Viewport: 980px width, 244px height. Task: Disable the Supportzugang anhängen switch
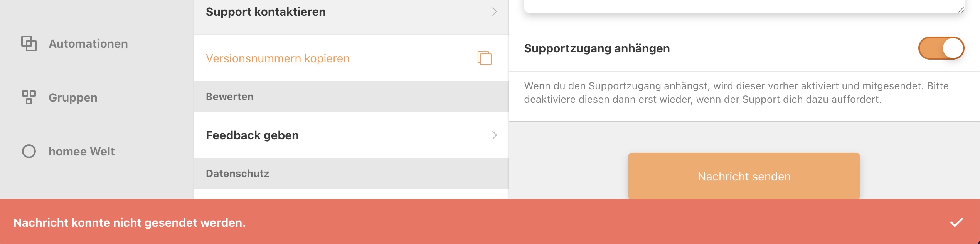(941, 48)
